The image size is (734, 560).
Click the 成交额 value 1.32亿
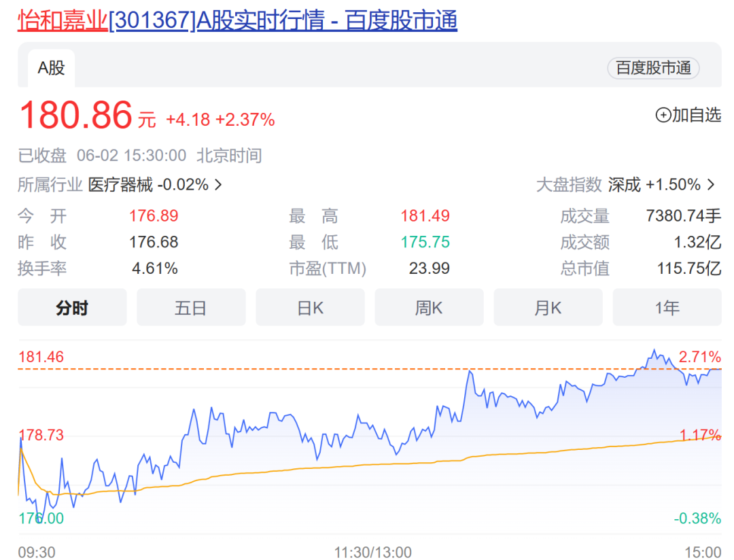click(x=697, y=242)
